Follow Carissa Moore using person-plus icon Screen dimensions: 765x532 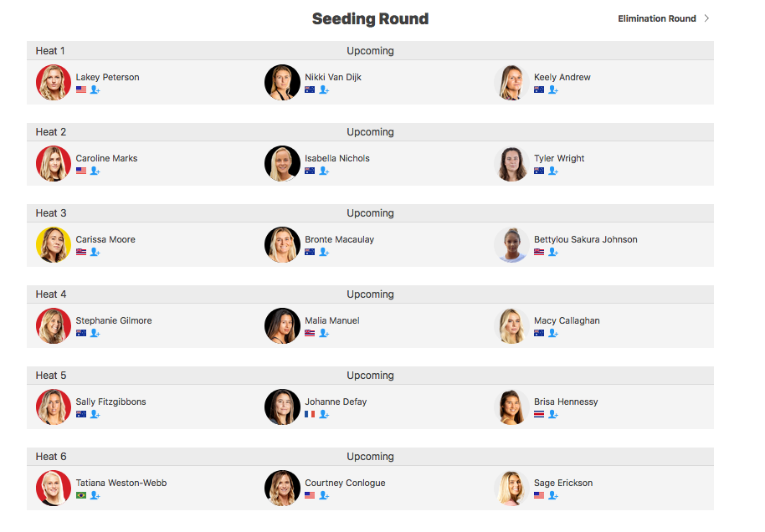pyautogui.click(x=95, y=252)
